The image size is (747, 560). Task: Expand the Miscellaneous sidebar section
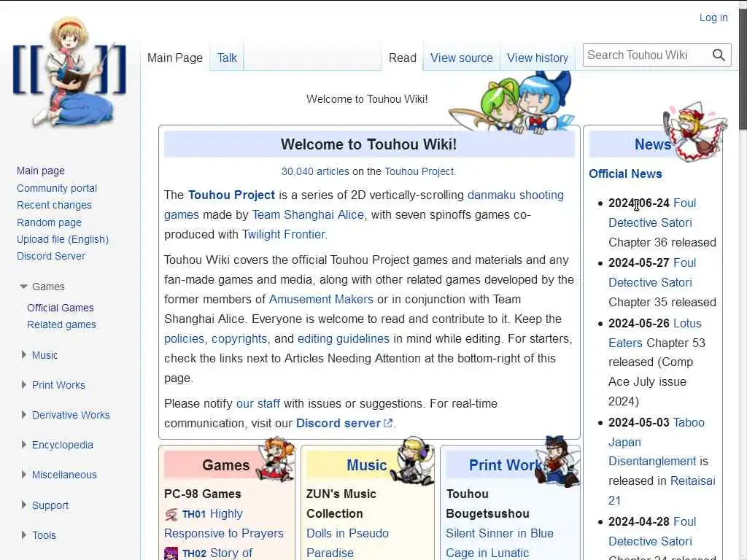point(23,475)
